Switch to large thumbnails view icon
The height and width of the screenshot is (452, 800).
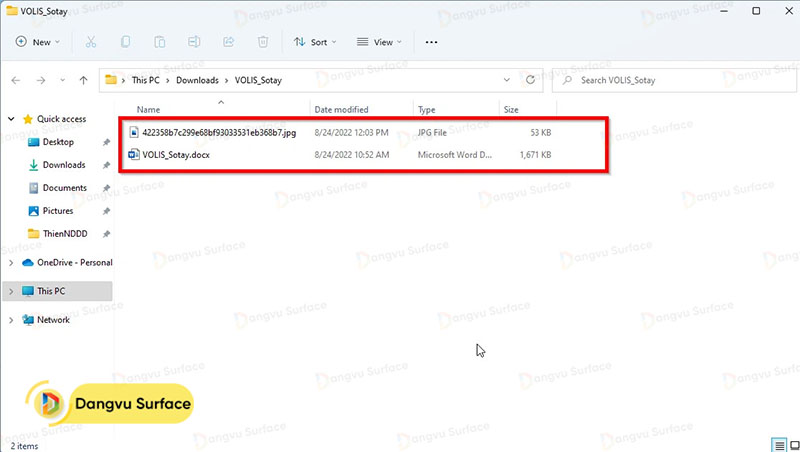click(794, 445)
